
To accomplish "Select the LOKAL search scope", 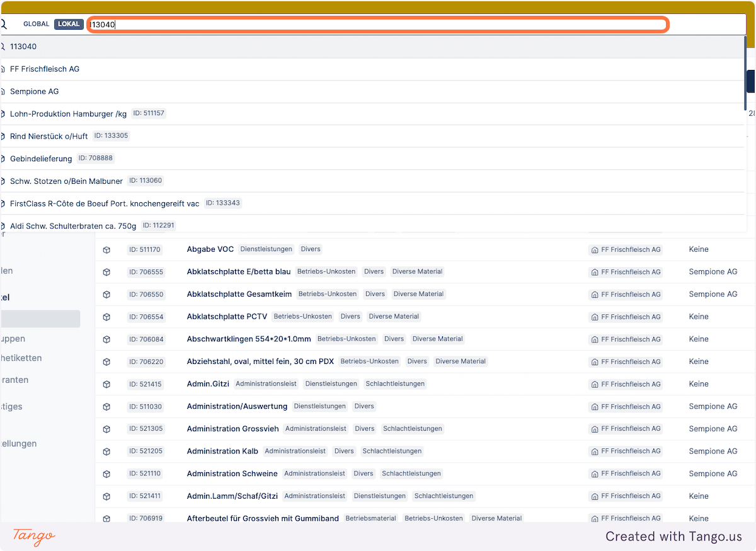I will click(69, 24).
